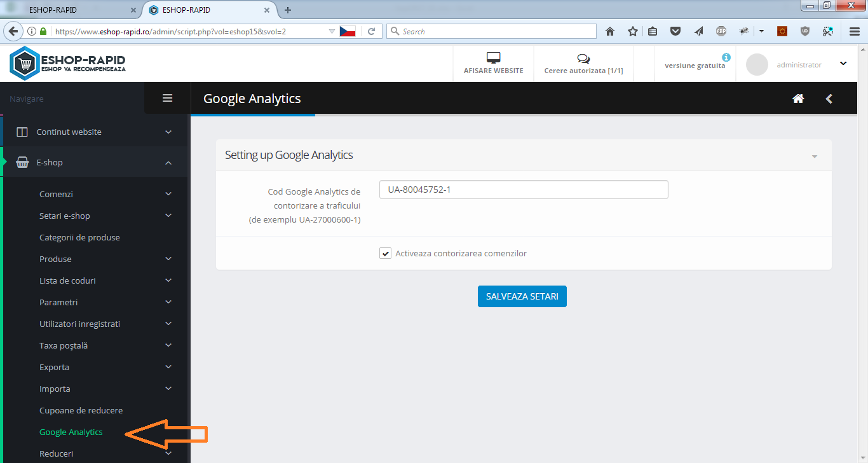Expand Continut website menu
The height and width of the screenshot is (463, 868).
pos(168,132)
